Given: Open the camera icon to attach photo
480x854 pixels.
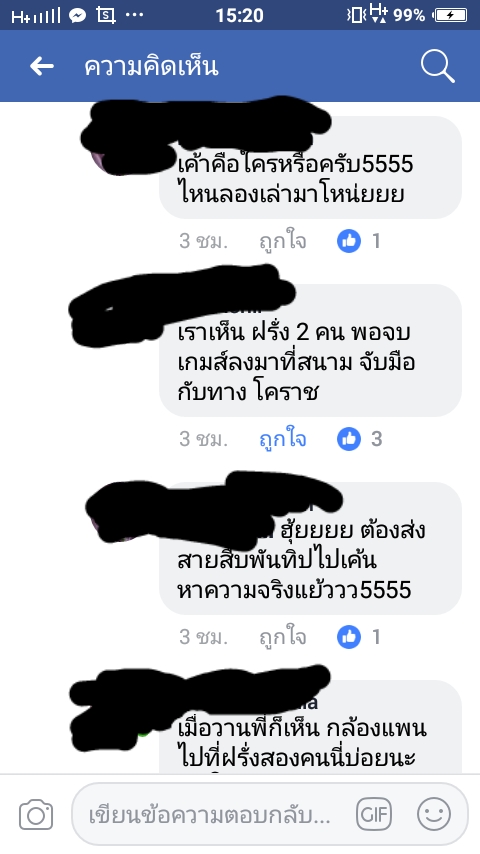Looking at the screenshot, I should [36, 815].
